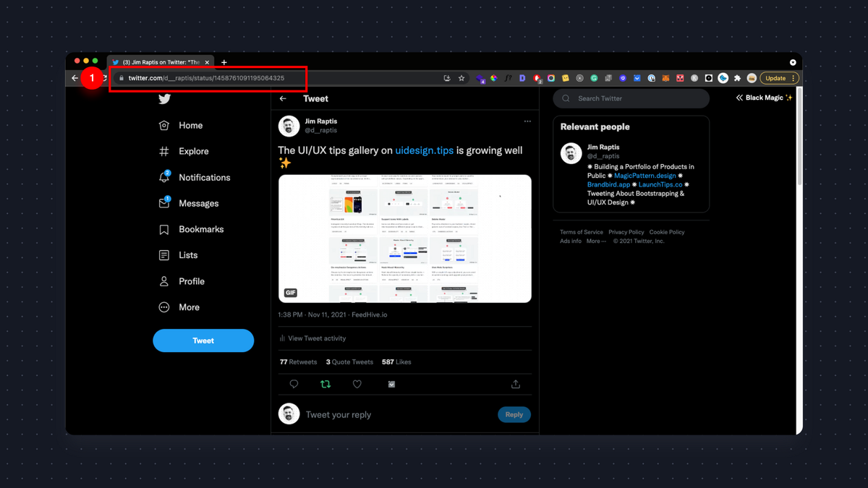Click the Search Twitter box
Screen dimensions: 868x488
631,98
